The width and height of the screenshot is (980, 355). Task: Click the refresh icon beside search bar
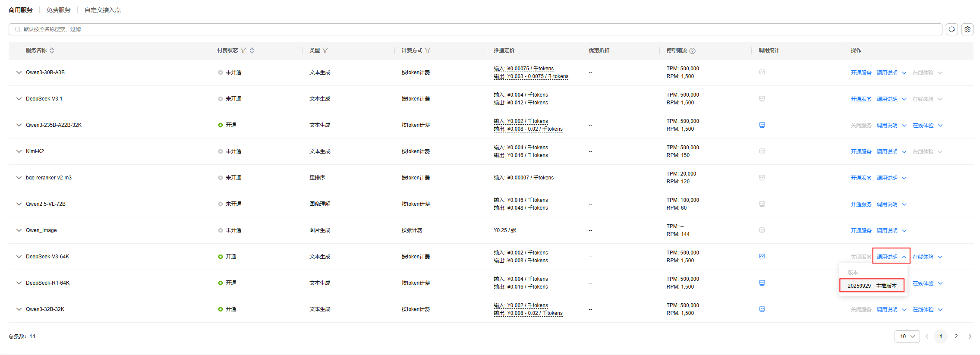[952, 29]
